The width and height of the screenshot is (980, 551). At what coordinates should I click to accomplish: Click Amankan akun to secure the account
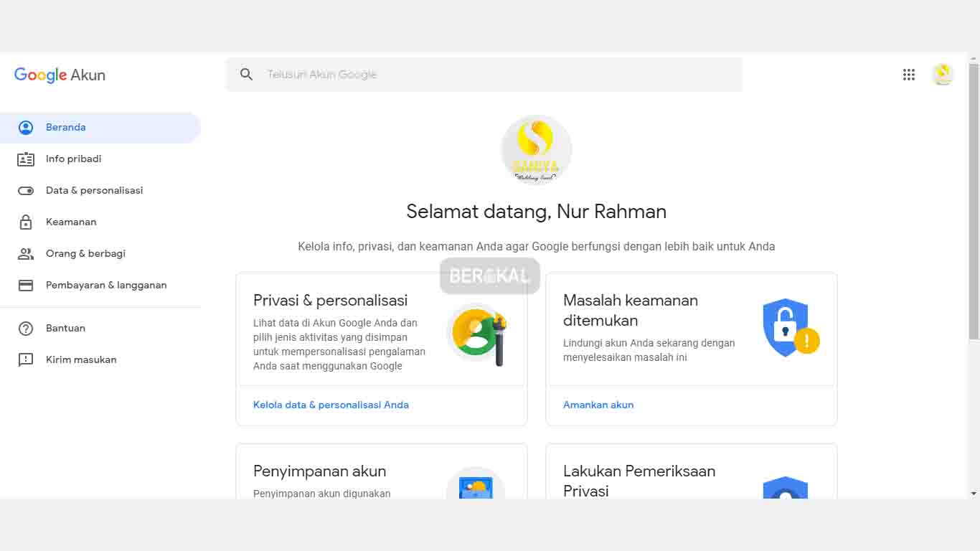[x=598, y=405]
